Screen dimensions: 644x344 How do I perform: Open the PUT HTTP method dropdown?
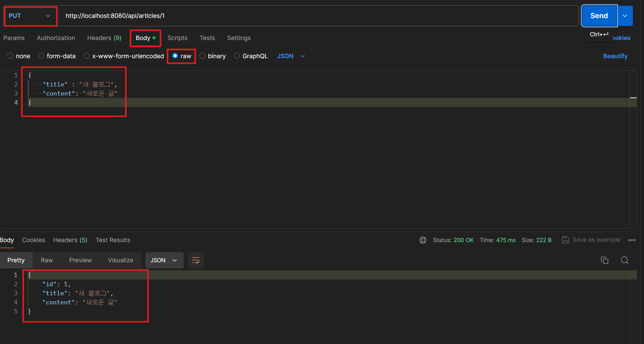point(30,16)
